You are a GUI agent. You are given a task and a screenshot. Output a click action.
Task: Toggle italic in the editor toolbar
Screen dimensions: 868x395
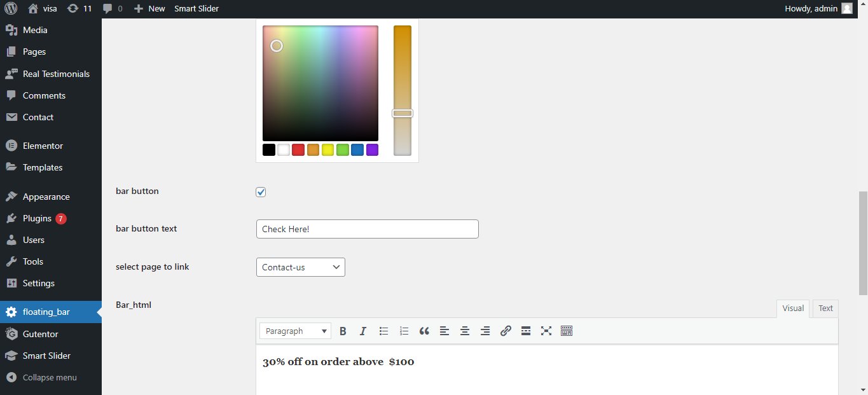point(363,331)
